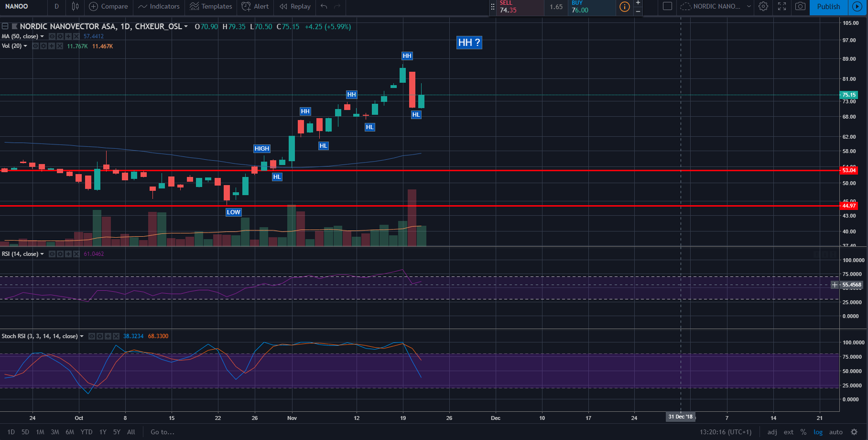Increase order quantity with plus button
Screen dimensions: 868x440
tap(638, 3)
